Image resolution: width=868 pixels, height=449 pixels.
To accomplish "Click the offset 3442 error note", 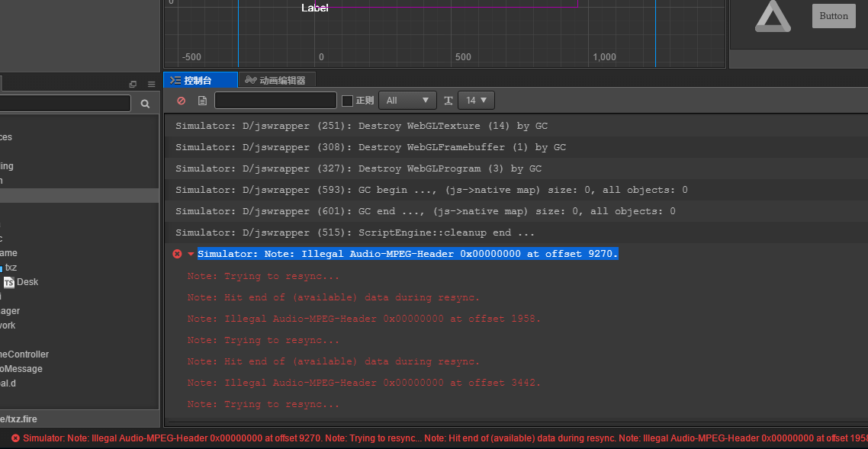I will pyautogui.click(x=364, y=383).
